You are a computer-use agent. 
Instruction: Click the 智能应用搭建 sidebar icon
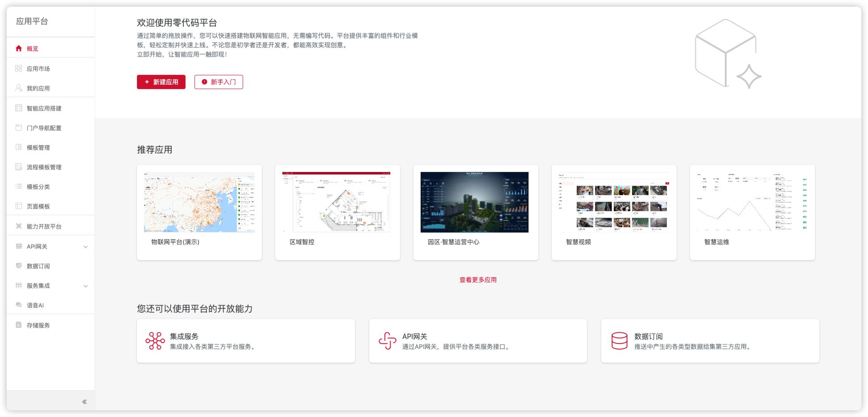click(19, 108)
